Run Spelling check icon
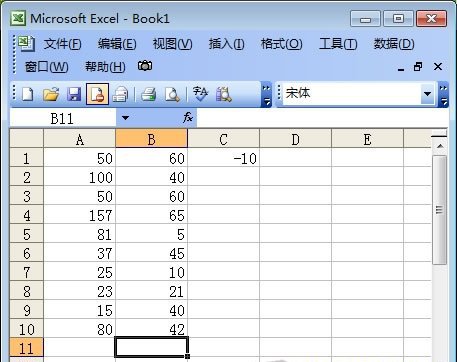The image size is (457, 362). pos(200,94)
